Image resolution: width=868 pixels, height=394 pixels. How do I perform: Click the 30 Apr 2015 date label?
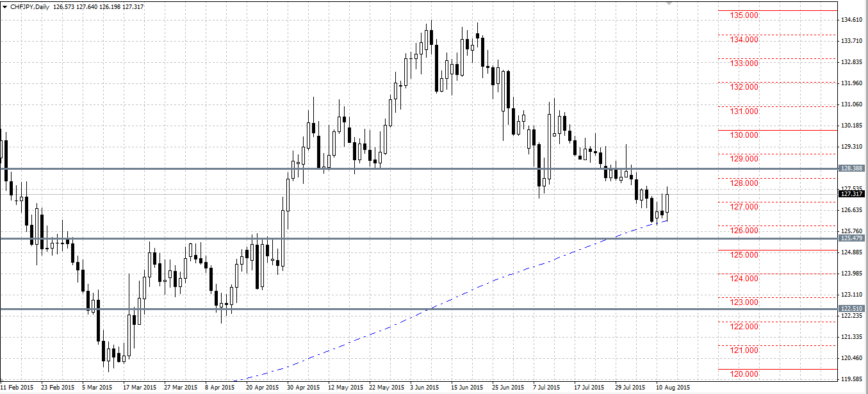(x=302, y=388)
